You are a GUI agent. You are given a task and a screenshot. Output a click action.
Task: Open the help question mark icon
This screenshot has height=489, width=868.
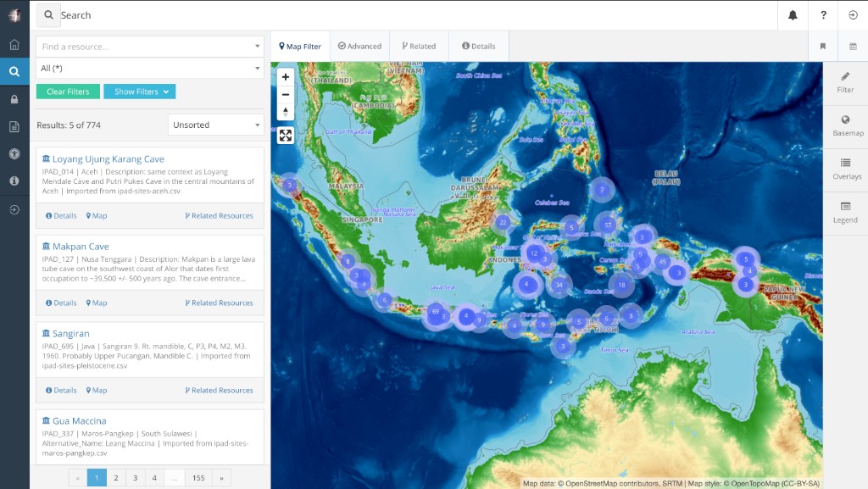[x=823, y=15]
